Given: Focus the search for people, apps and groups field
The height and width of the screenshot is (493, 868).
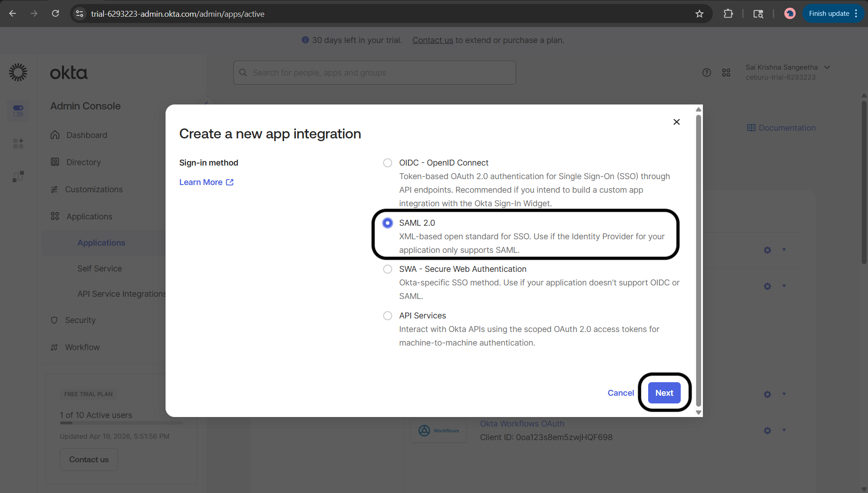Looking at the screenshot, I should (375, 73).
